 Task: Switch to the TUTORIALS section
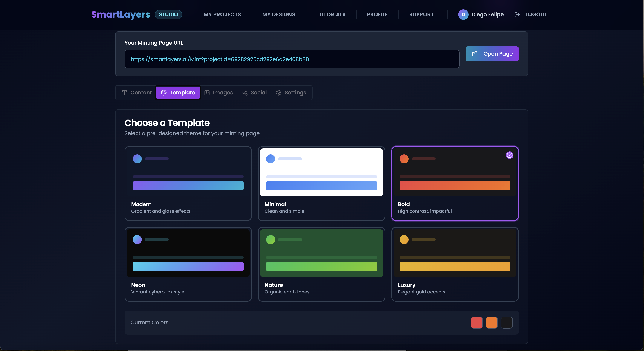pos(331,14)
